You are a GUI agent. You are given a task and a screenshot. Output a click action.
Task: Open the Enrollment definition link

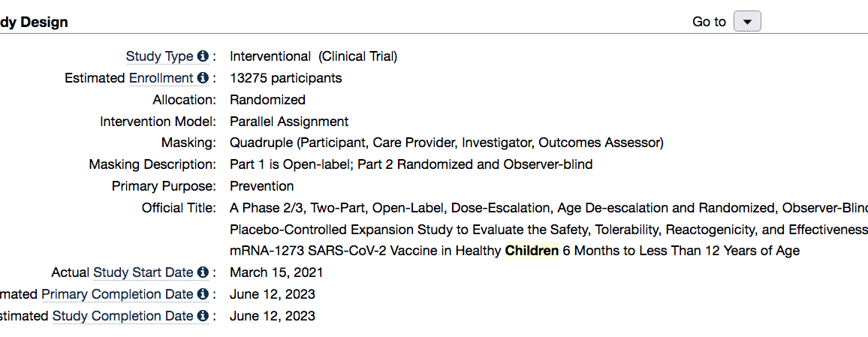(161, 79)
